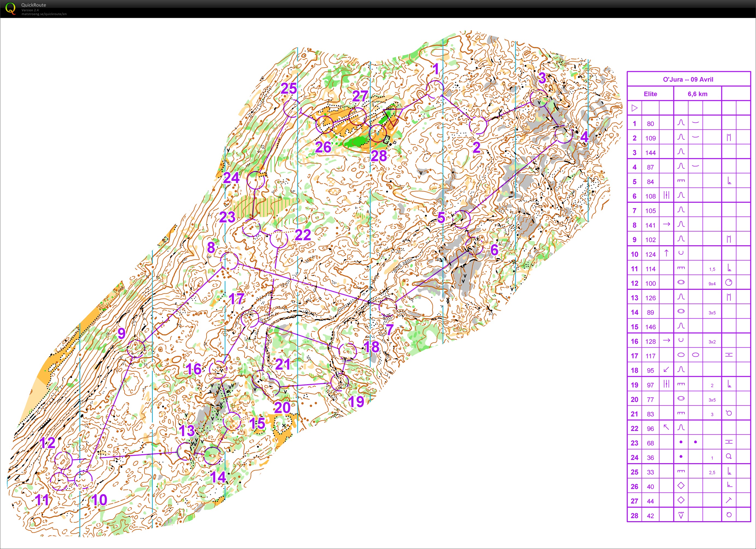The width and height of the screenshot is (756, 549).
Task: Click the number 21 label on the map
Action: (x=283, y=364)
